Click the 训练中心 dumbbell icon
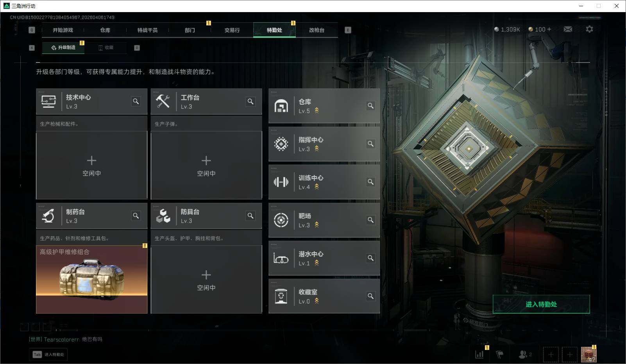The image size is (626, 364). pyautogui.click(x=281, y=182)
